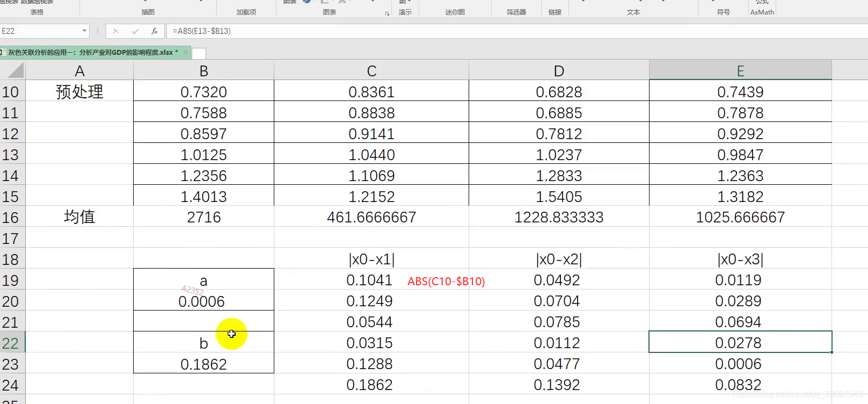Click cell B22 labeled b
Screen dimensions: 868x404
click(203, 343)
